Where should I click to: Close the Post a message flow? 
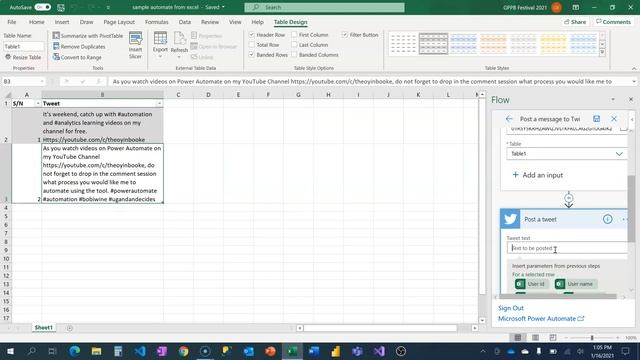(614, 119)
